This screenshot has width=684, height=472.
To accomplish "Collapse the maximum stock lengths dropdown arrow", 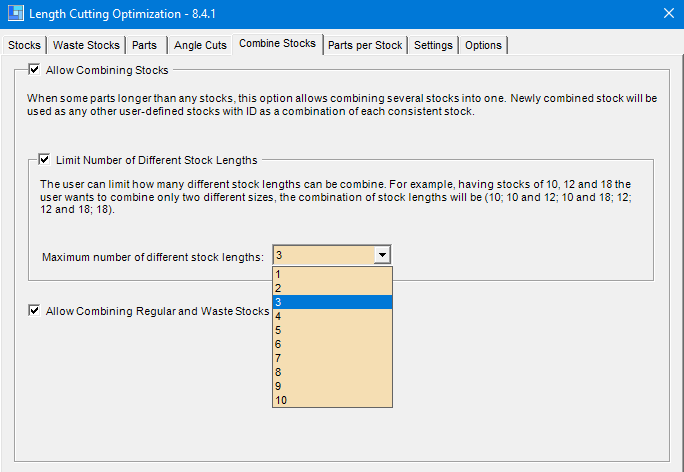I will (382, 256).
